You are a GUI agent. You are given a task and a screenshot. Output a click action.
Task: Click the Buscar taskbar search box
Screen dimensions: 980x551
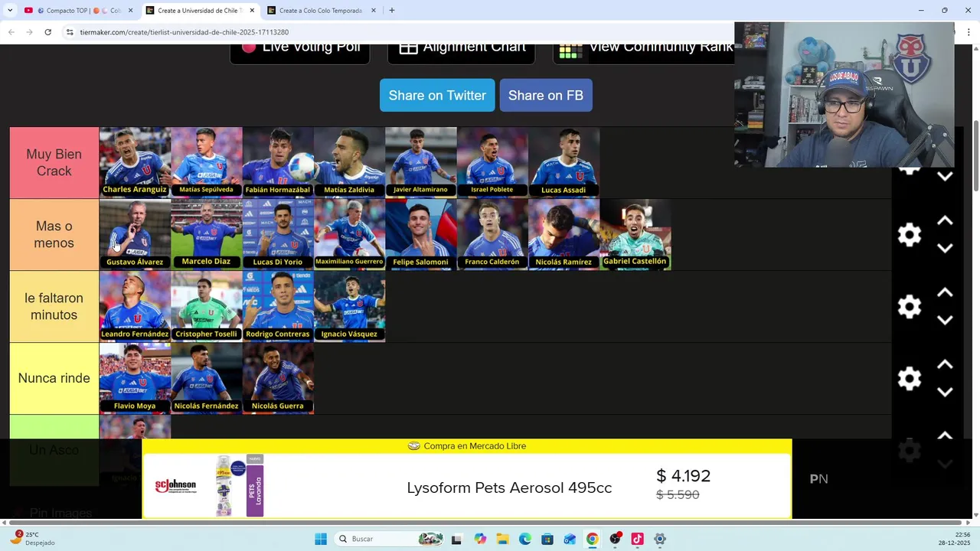(390, 539)
